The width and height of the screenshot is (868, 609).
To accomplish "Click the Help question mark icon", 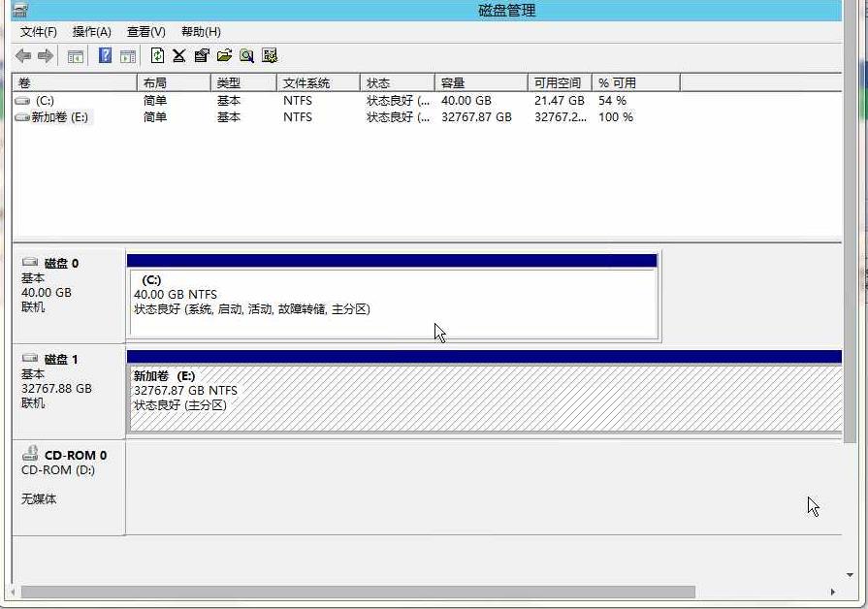I will click(104, 55).
